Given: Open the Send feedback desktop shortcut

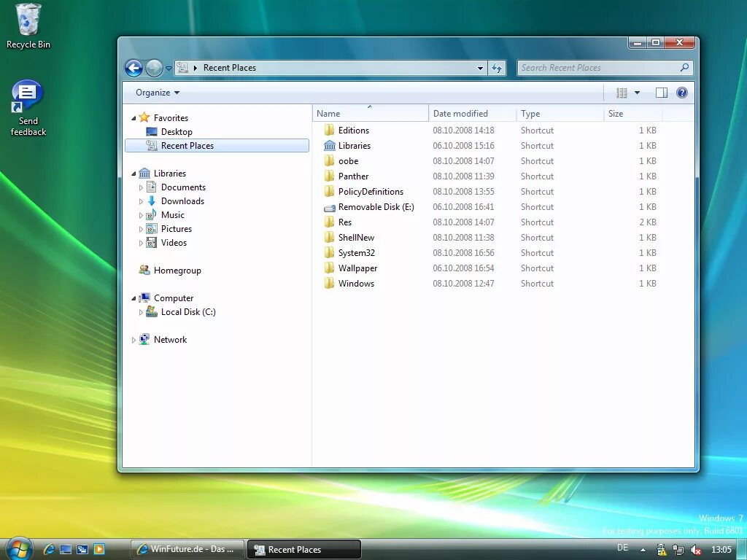Looking at the screenshot, I should (28, 108).
